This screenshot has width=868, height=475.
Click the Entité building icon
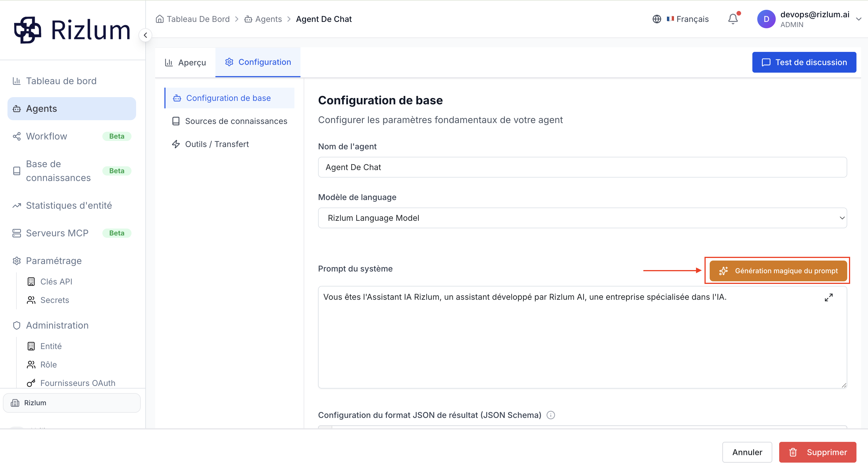[x=31, y=346]
